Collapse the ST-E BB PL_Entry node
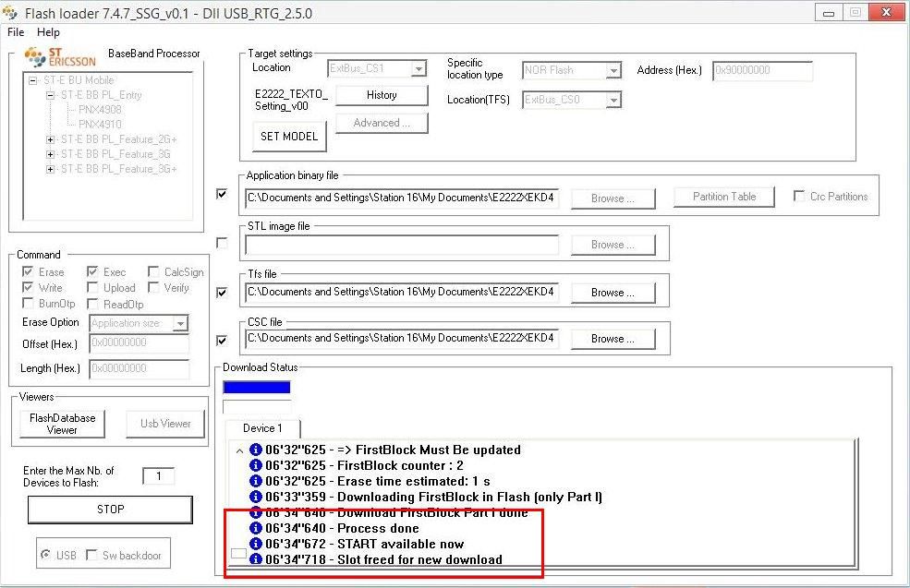 click(x=51, y=95)
